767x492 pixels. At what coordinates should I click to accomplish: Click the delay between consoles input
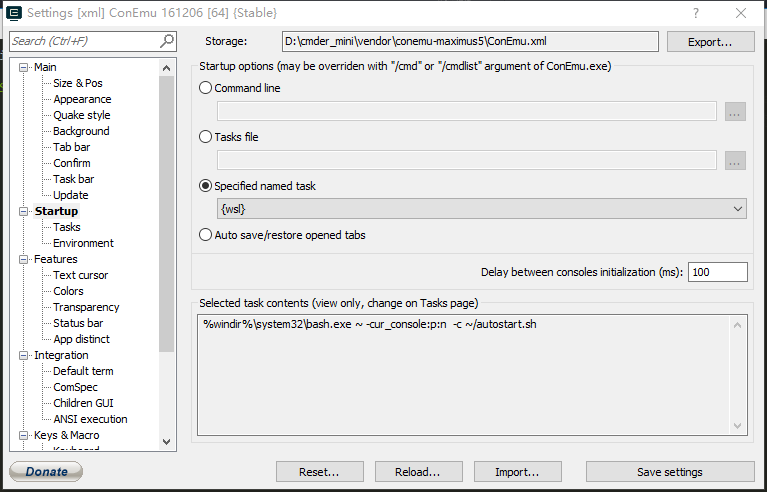point(718,272)
